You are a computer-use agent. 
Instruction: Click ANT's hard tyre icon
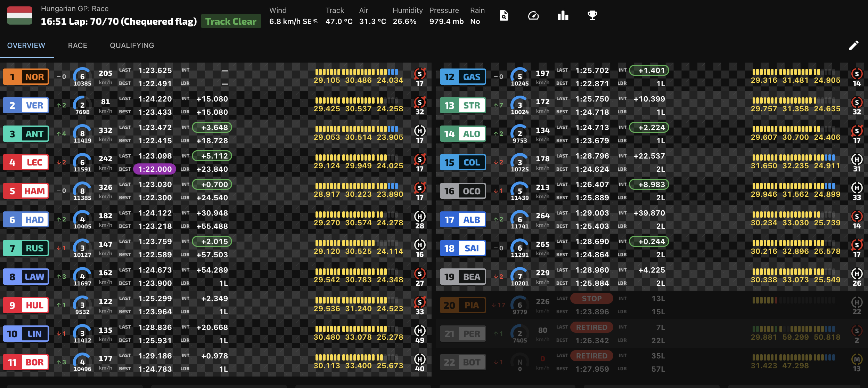point(420,131)
